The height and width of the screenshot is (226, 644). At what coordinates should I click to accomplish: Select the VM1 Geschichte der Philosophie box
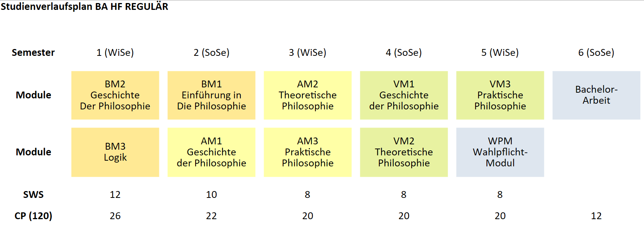tap(404, 95)
